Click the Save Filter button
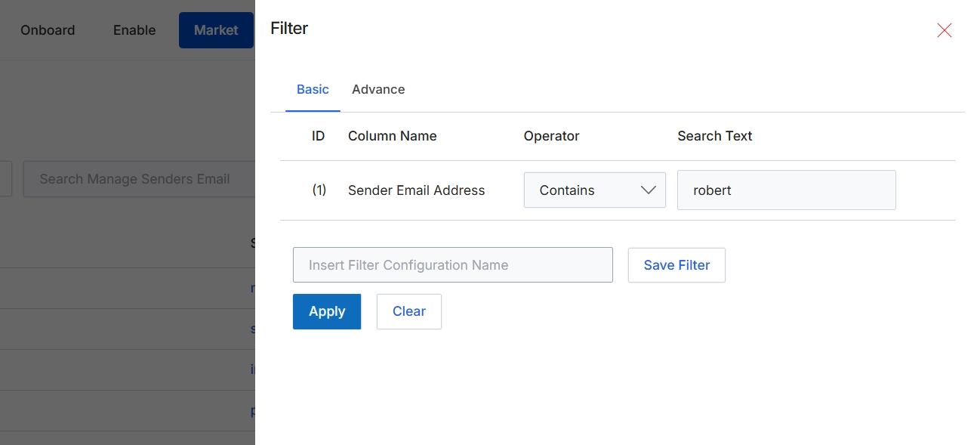The image size is (980, 445). coord(676,265)
